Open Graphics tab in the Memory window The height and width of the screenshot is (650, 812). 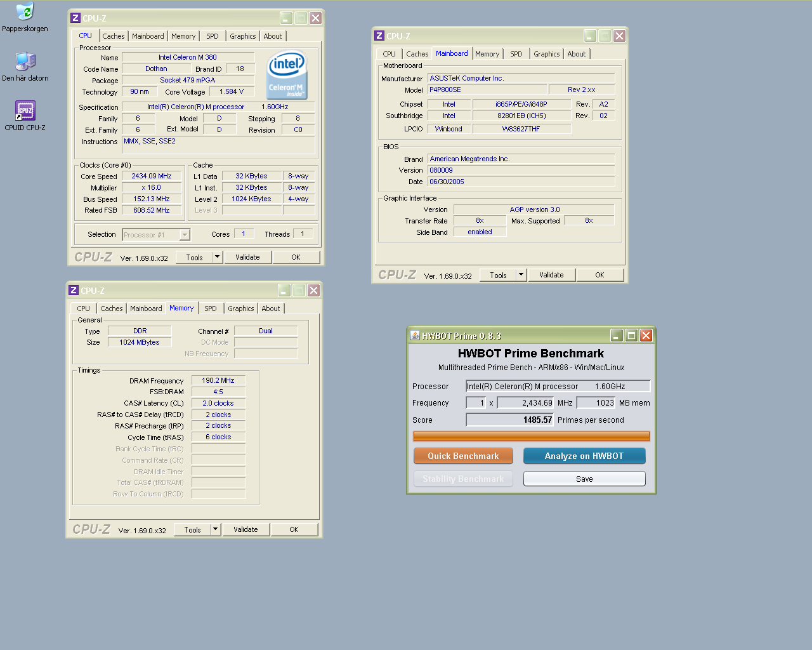point(241,308)
